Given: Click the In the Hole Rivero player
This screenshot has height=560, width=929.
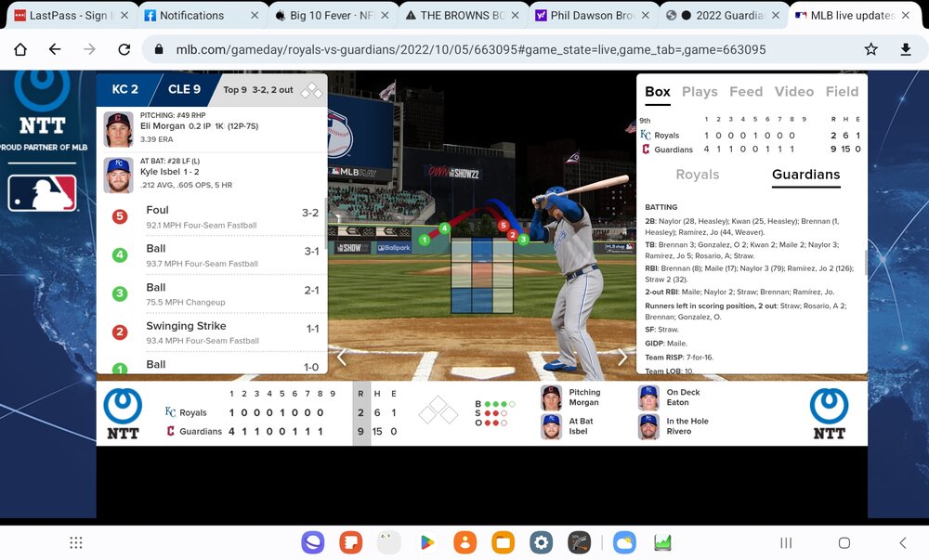Looking at the screenshot, I should (674, 426).
